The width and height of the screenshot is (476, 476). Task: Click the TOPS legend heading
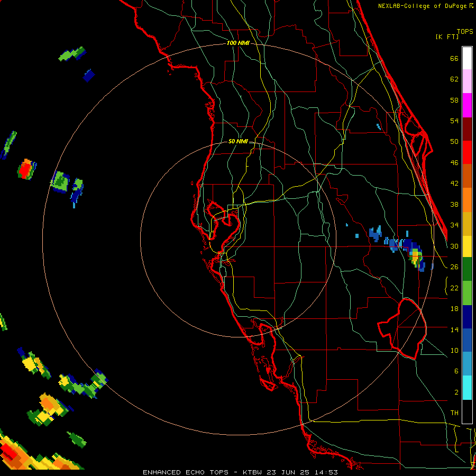tap(465, 31)
